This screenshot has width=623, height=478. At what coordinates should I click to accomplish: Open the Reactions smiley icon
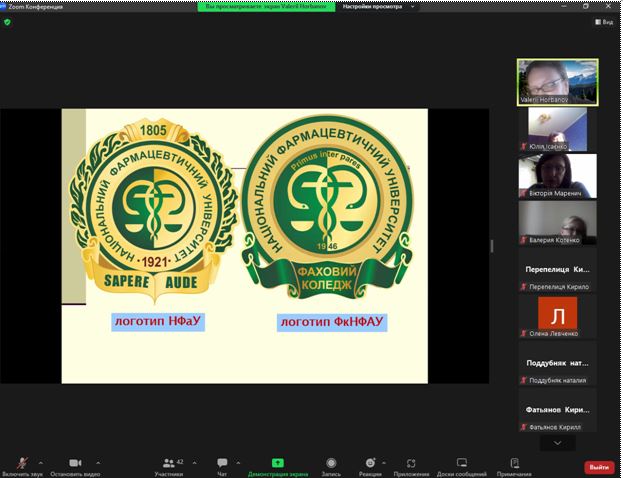pyautogui.click(x=370, y=463)
